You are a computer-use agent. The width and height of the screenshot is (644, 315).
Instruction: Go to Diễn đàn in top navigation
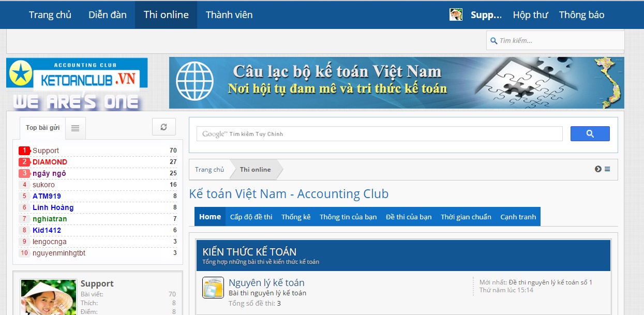click(108, 14)
